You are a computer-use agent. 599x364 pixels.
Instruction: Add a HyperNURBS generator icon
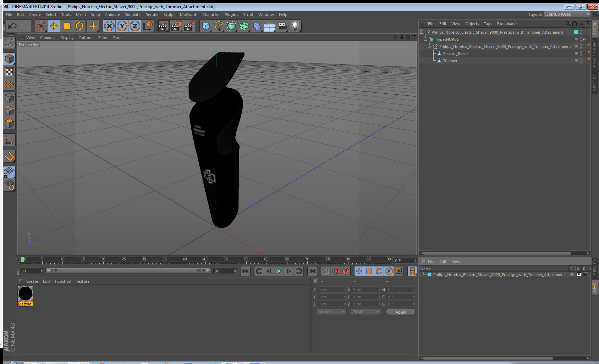pos(231,26)
